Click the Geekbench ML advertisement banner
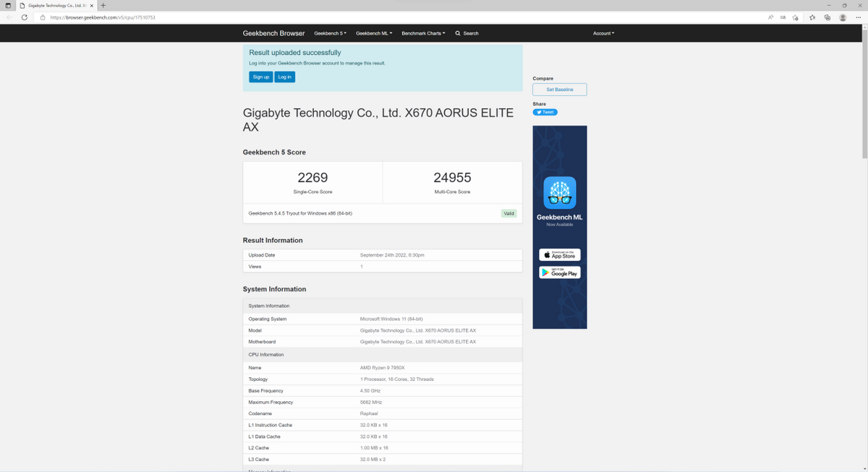Screen dimensions: 868x472 [560, 227]
